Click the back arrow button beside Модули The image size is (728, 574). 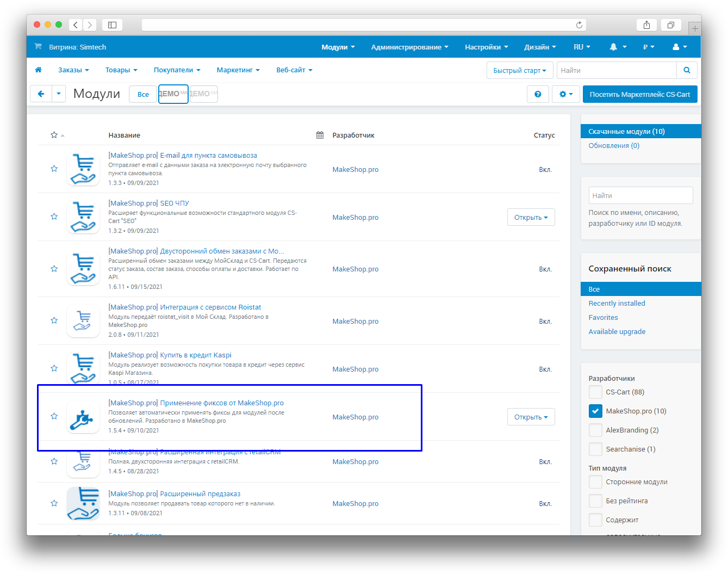point(41,94)
